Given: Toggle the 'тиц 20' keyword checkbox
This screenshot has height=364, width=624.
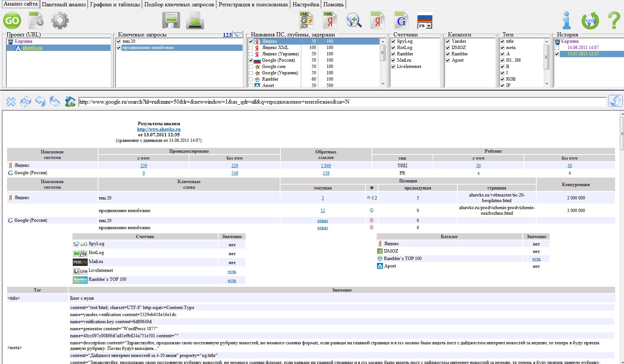Looking at the screenshot, I should (119, 41).
